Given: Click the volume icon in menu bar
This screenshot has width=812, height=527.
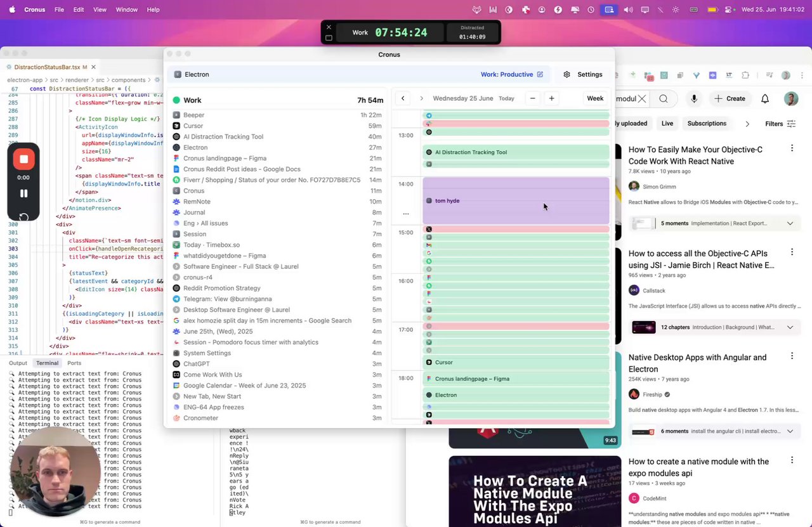Looking at the screenshot, I should (x=628, y=10).
